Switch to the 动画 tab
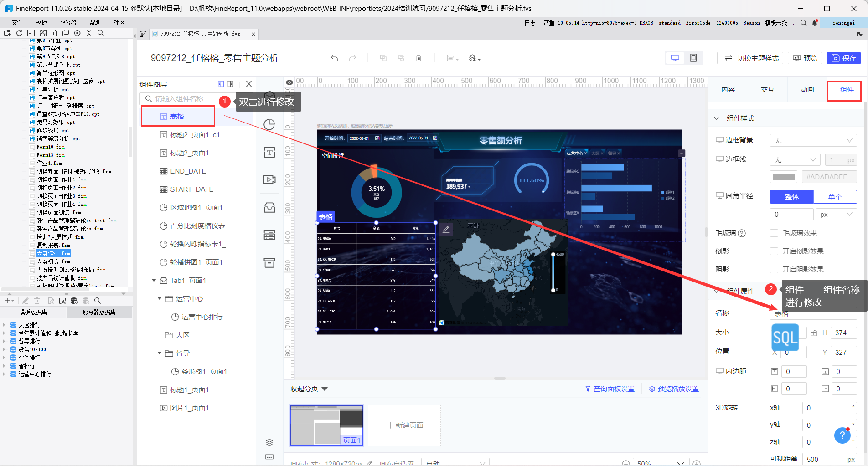 tap(807, 89)
